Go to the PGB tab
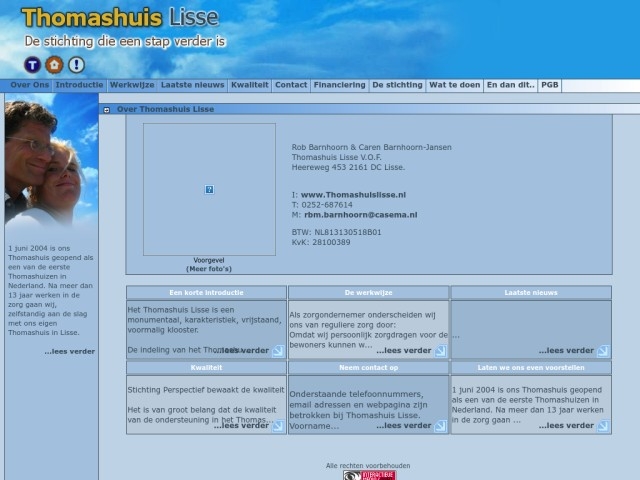 point(549,86)
